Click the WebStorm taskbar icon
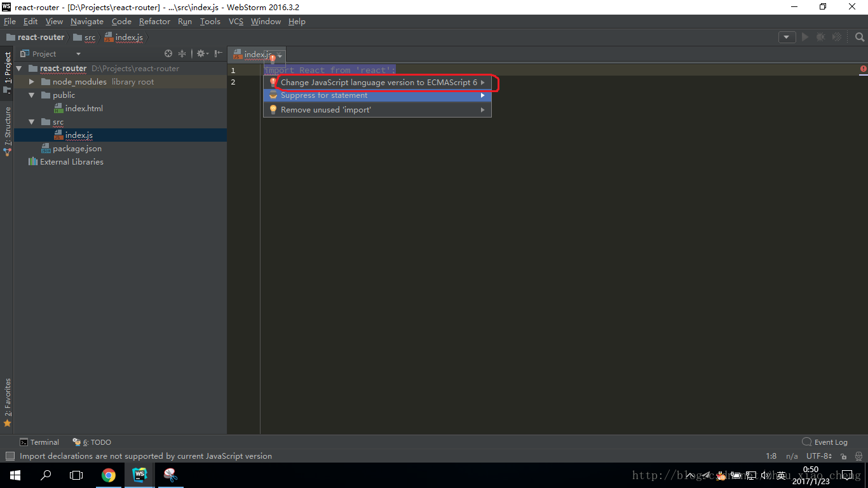 (140, 475)
